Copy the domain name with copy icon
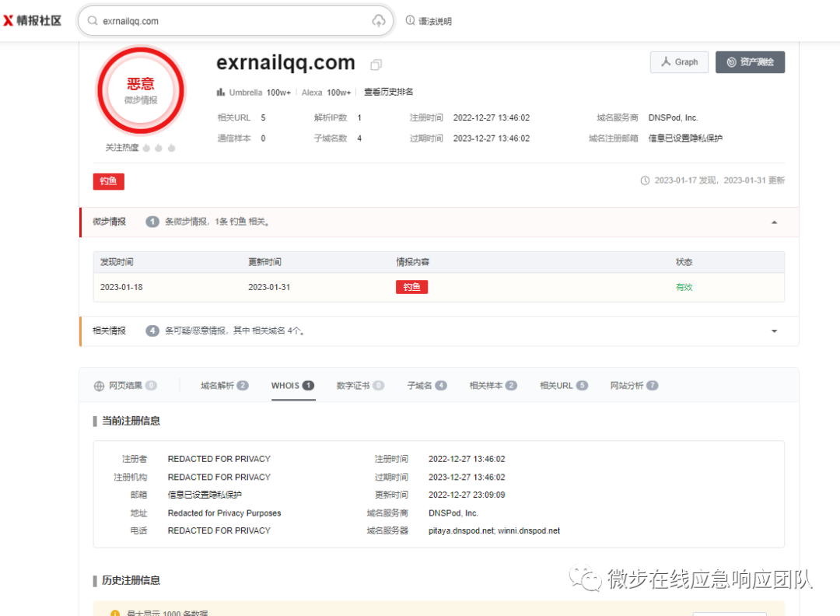Image resolution: width=840 pixels, height=616 pixels. (x=376, y=65)
